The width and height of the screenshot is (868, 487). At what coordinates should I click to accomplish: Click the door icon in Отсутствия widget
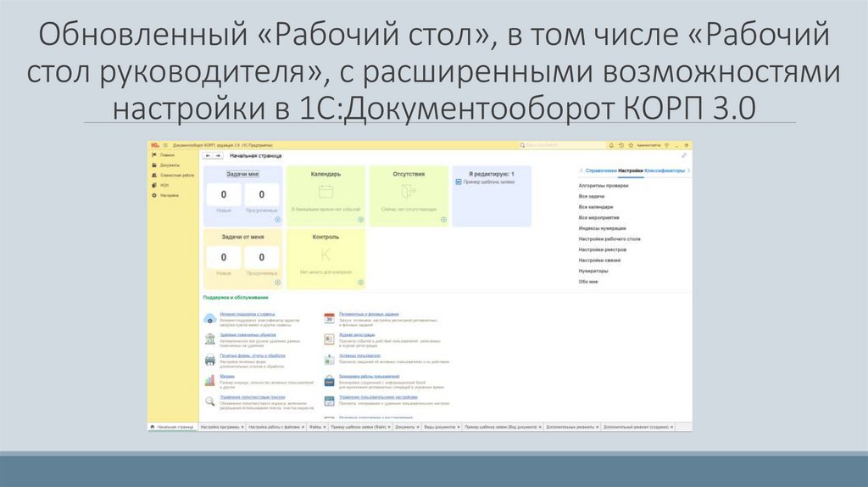click(x=409, y=191)
